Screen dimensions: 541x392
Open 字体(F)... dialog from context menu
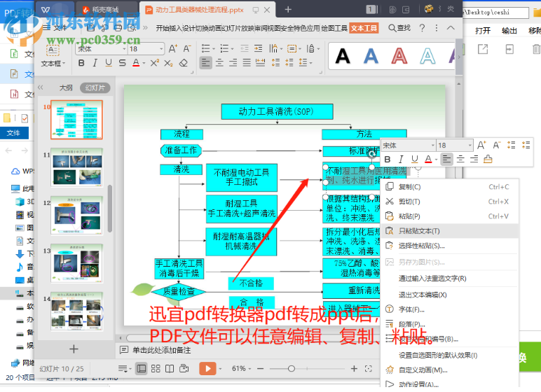450,309
